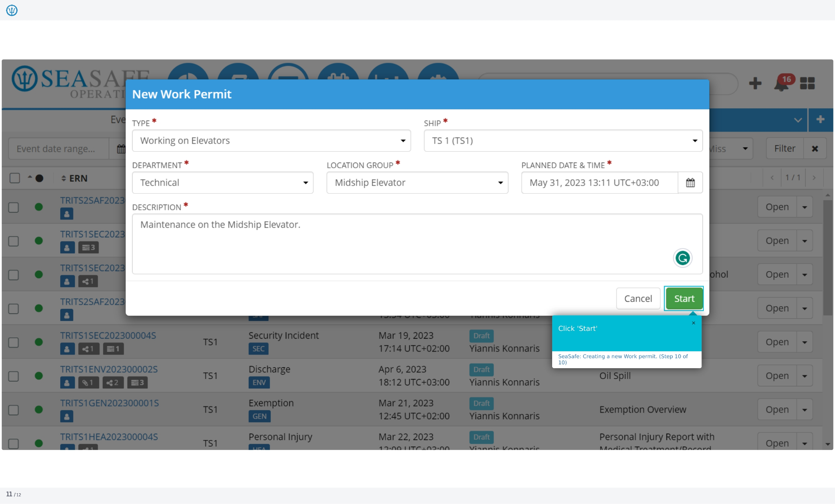Close the Click 'Start' tooltip
Viewport: 835px width, 504px height.
click(x=694, y=323)
